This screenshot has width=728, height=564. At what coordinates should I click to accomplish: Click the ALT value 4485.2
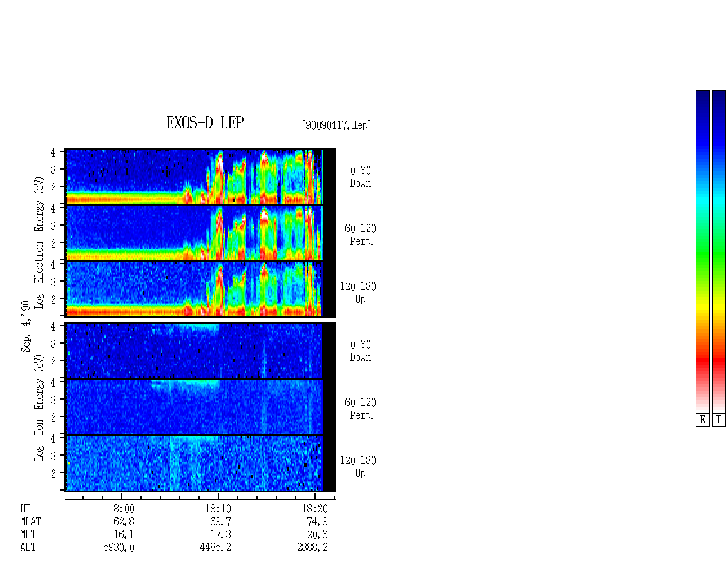point(215,548)
